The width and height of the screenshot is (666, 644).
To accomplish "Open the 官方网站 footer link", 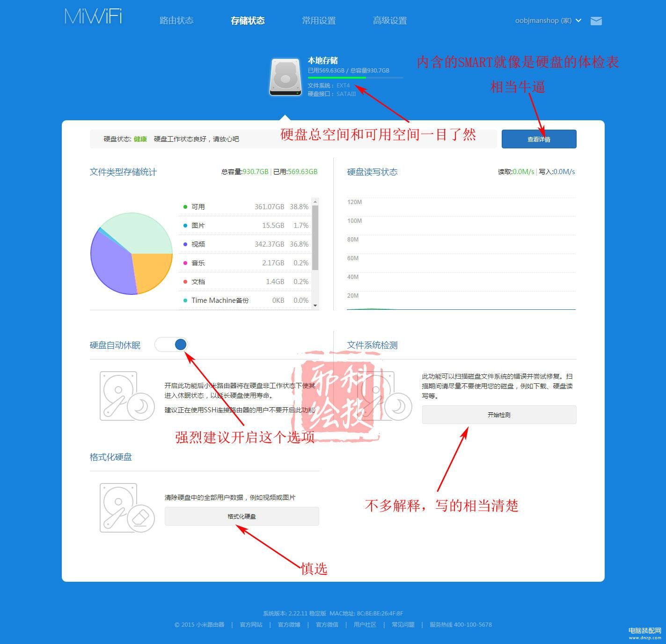I will pos(251,624).
